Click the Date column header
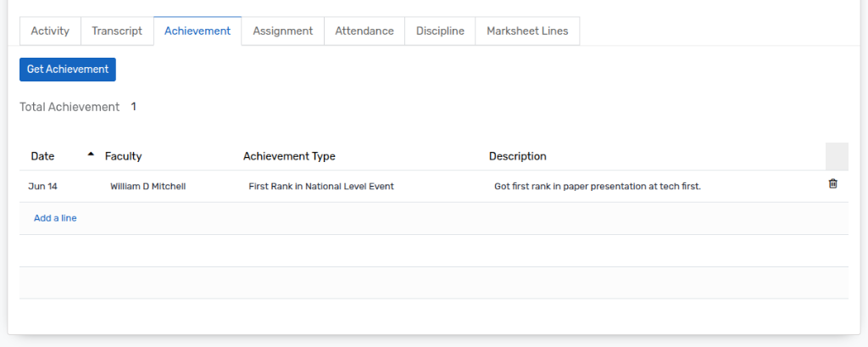 pyautogui.click(x=42, y=156)
